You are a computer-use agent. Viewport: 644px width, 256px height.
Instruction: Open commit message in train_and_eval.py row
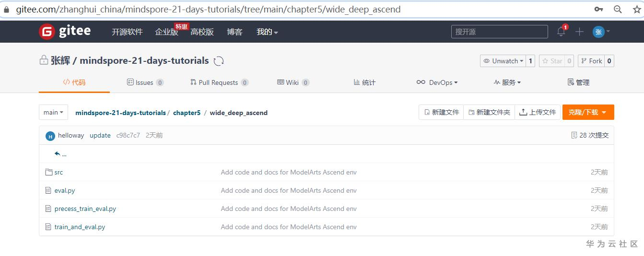tap(289, 227)
